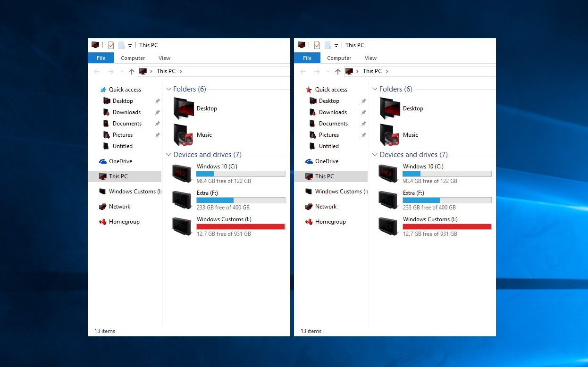
Task: Open Desktop folder icon in left window's Folders
Action: tap(184, 108)
